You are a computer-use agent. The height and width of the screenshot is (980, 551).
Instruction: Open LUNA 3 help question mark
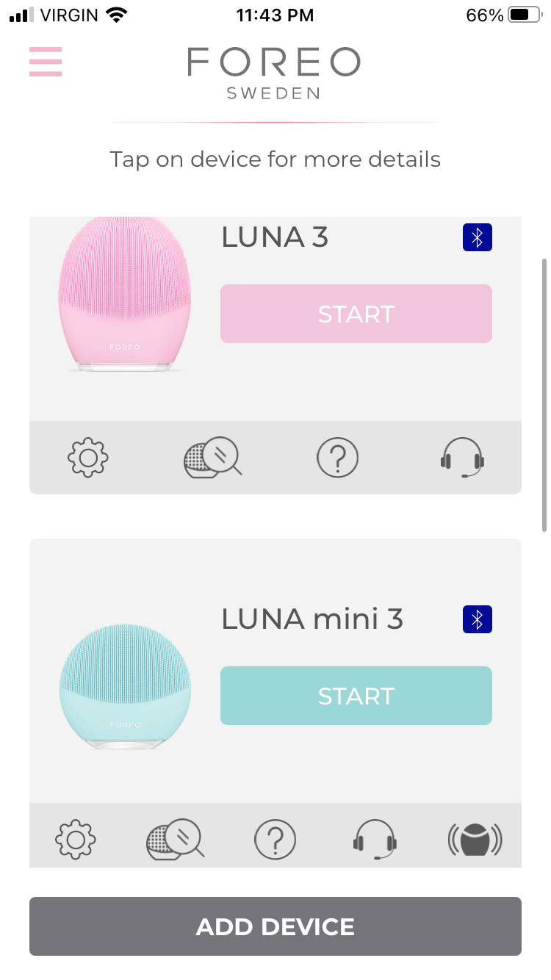point(337,458)
